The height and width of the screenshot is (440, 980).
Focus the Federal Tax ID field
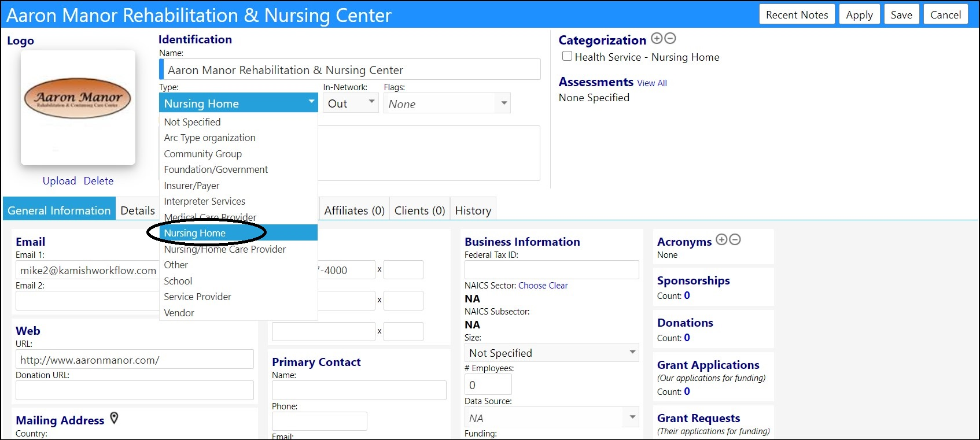click(x=552, y=270)
